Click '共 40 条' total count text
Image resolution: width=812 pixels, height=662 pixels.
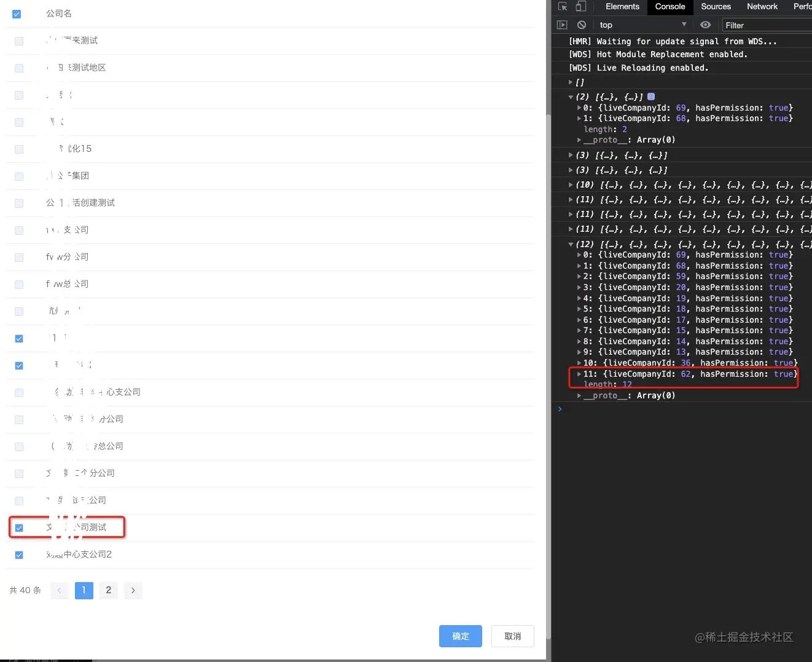click(x=25, y=590)
